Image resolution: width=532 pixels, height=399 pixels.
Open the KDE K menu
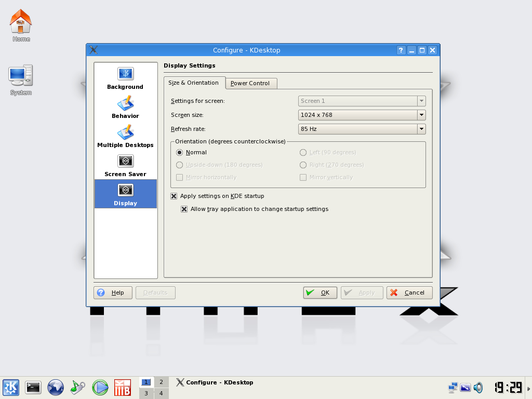coord(11,387)
